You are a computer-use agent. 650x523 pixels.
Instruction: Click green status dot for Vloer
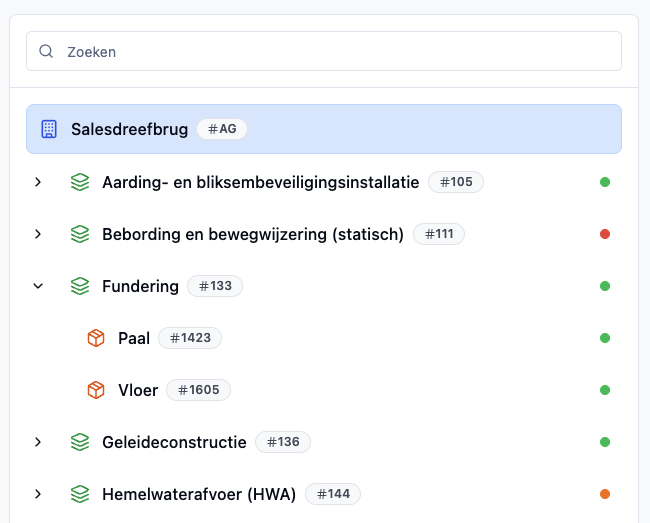(x=605, y=390)
